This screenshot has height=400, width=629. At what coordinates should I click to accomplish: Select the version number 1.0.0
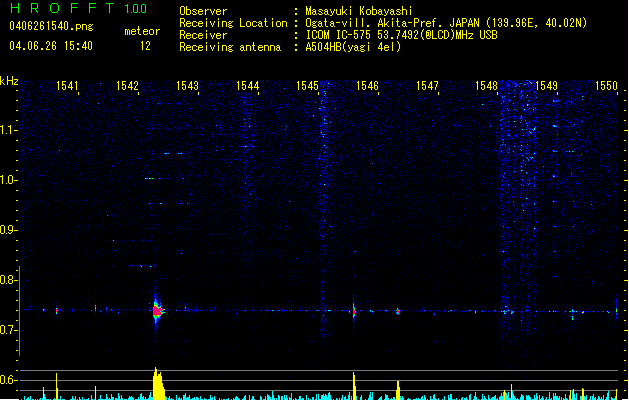136,9
